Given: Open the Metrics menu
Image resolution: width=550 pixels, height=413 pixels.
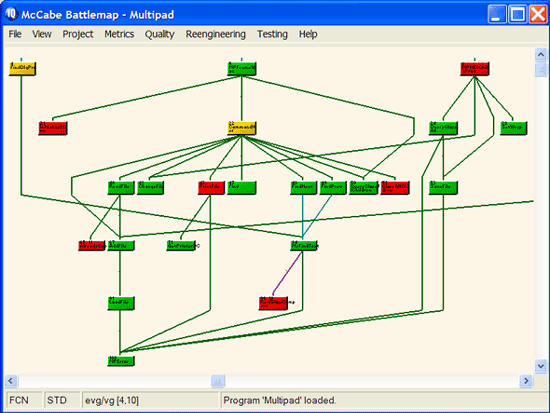Looking at the screenshot, I should [119, 34].
